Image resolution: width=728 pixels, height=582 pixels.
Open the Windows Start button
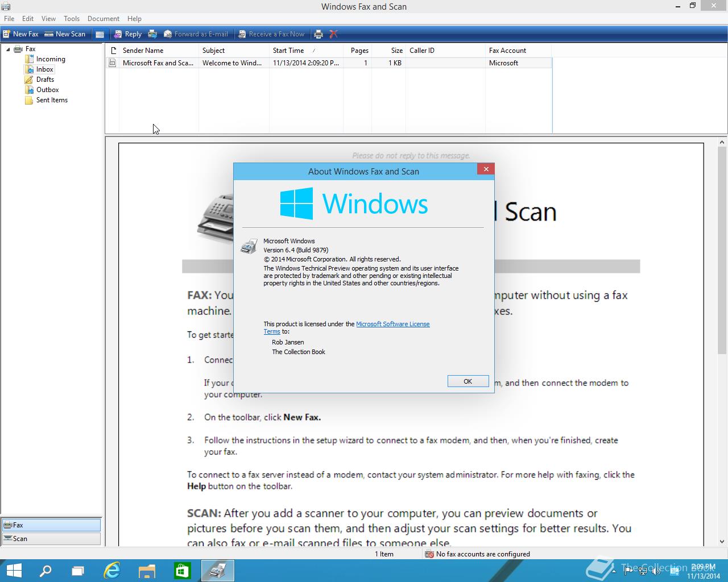pyautogui.click(x=14, y=571)
